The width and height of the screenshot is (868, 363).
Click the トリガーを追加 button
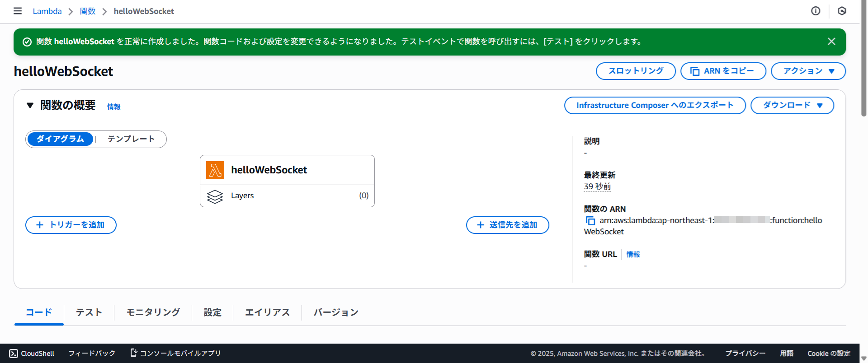pos(71,225)
